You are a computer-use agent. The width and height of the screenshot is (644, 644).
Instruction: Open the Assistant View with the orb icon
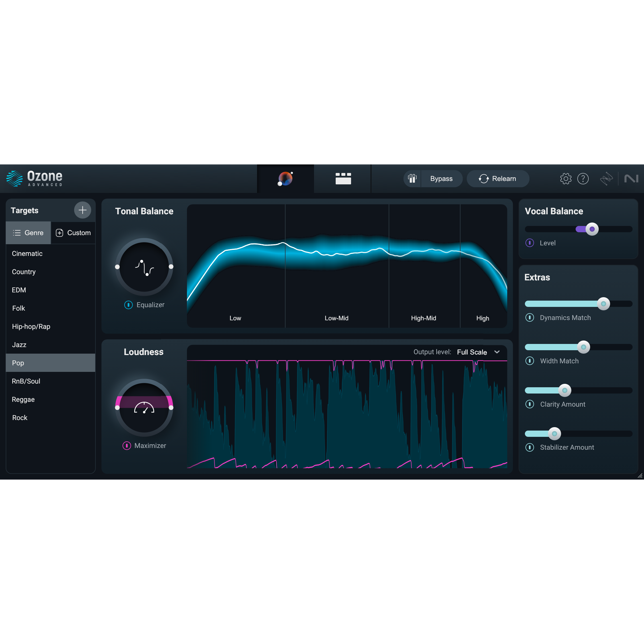[285, 179]
